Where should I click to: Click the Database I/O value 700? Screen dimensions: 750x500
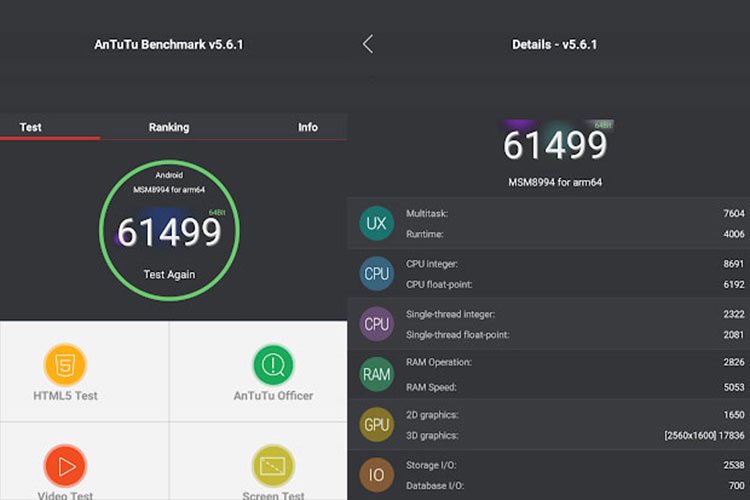pyautogui.click(x=737, y=486)
